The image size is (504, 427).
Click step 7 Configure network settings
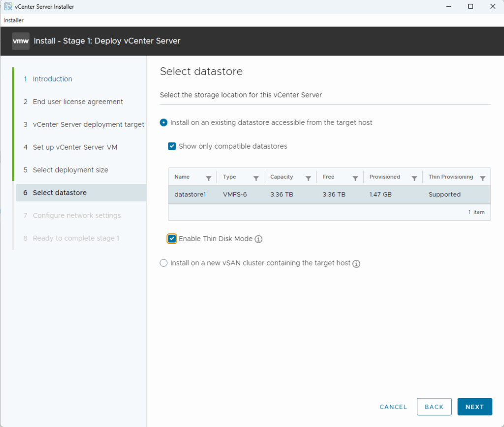(77, 215)
